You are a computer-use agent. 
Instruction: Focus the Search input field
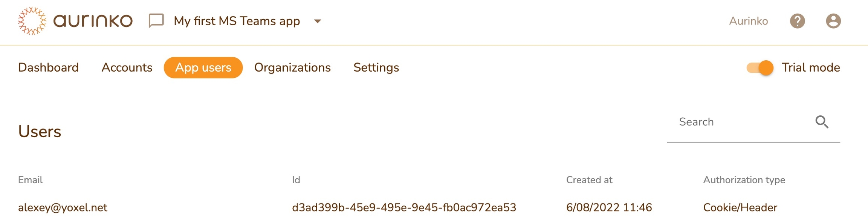(738, 122)
